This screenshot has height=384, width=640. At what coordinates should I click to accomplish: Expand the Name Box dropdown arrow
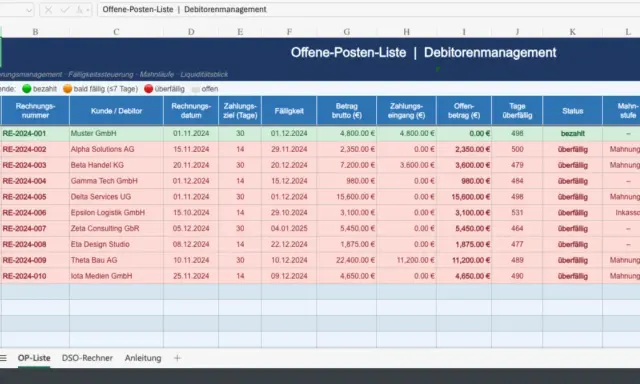29,10
